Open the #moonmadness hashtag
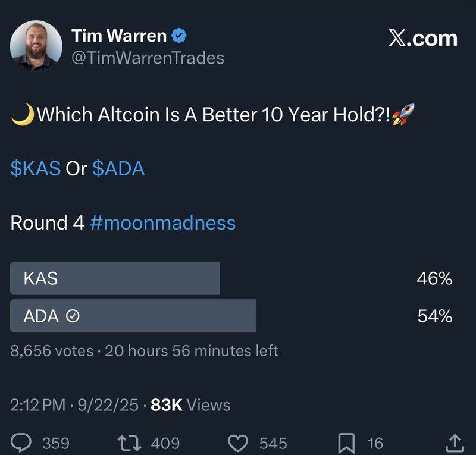 tap(162, 223)
